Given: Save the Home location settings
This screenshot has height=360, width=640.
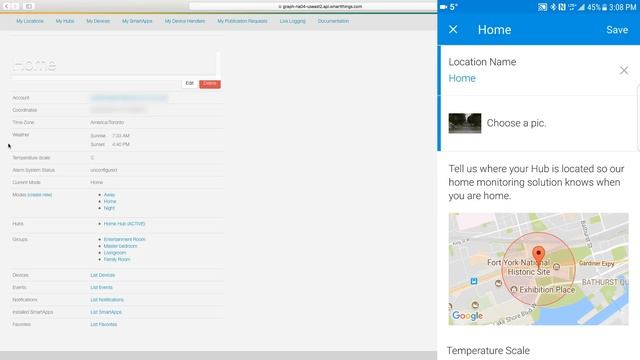Looking at the screenshot, I should tap(617, 30).
